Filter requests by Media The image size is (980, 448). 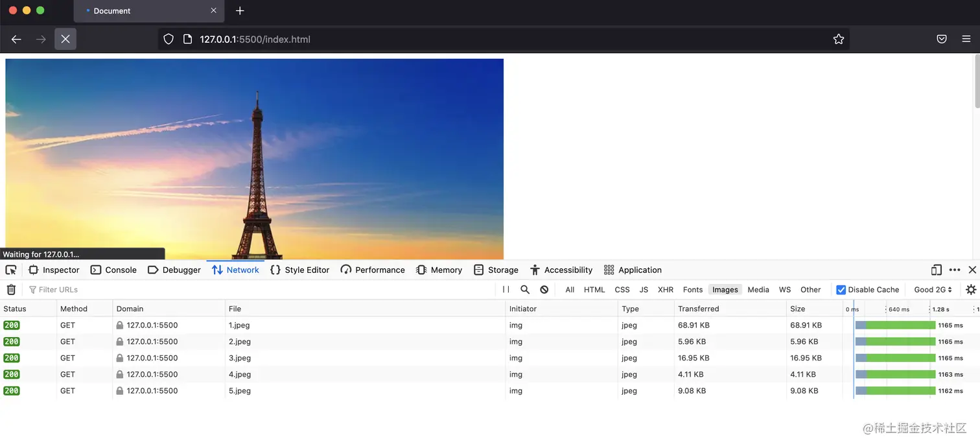coord(758,290)
